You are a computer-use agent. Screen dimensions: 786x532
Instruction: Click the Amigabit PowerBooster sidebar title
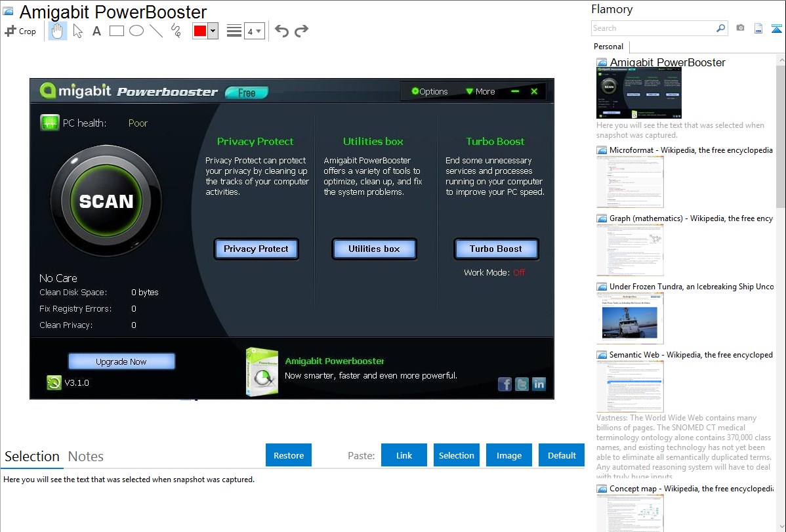(668, 62)
